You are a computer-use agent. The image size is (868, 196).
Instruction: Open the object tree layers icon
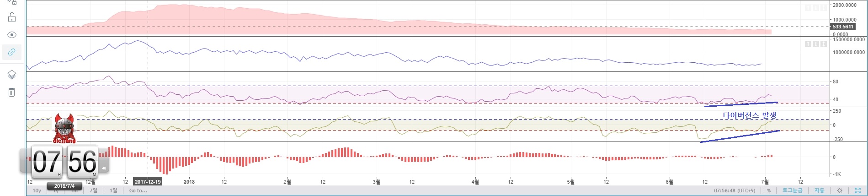tap(12, 75)
